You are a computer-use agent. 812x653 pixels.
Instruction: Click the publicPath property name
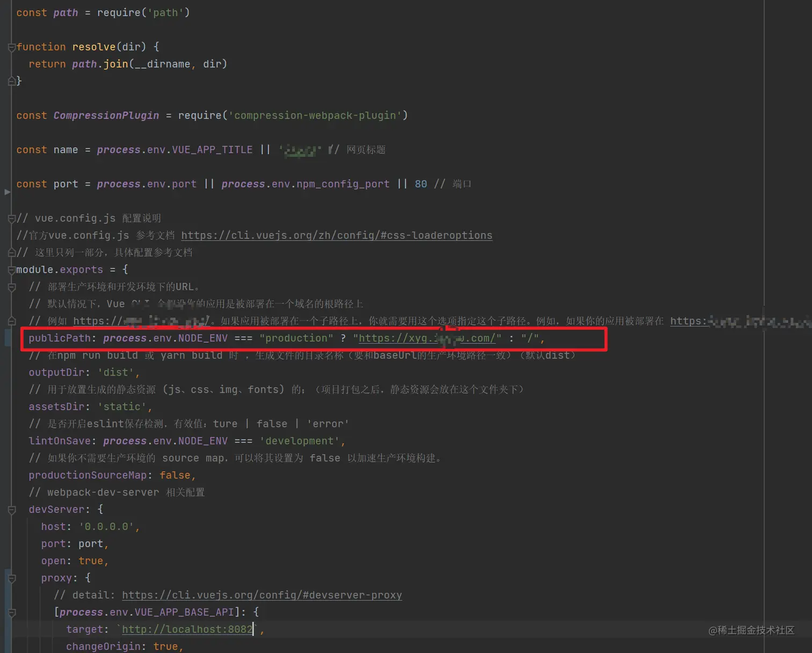click(60, 338)
